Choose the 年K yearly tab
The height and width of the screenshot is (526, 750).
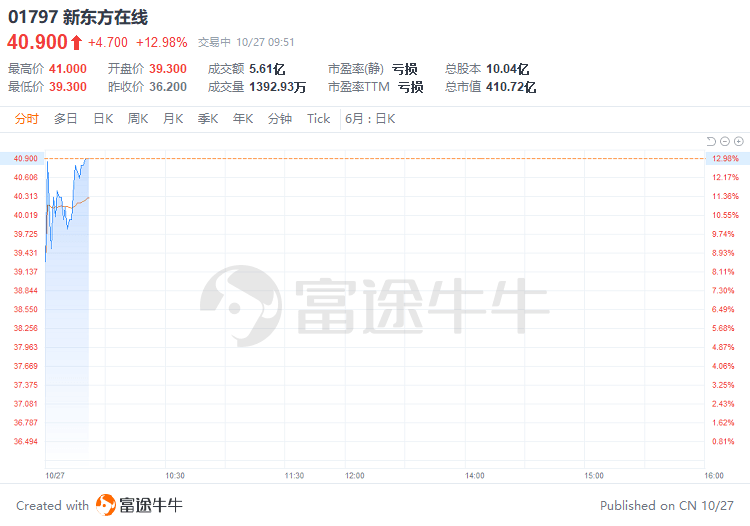tap(243, 119)
